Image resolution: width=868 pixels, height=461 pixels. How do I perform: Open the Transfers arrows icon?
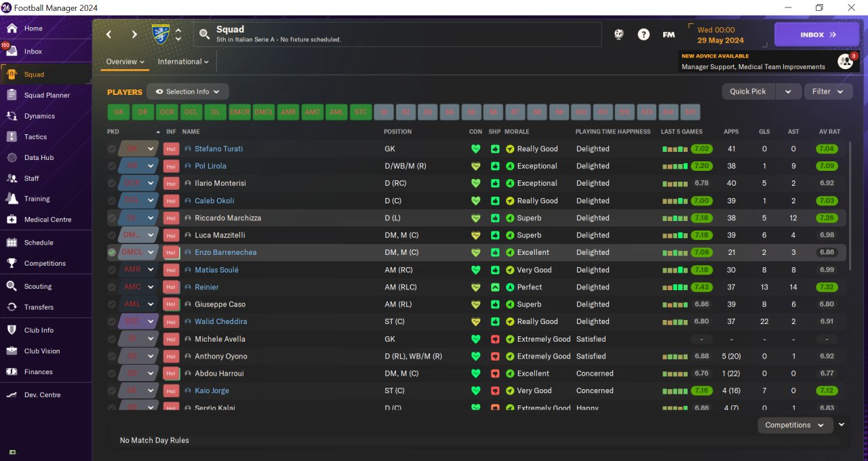(x=12, y=307)
